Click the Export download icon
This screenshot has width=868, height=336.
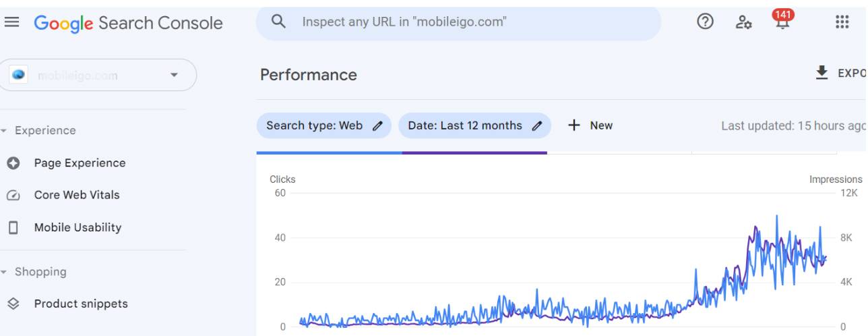tap(821, 73)
